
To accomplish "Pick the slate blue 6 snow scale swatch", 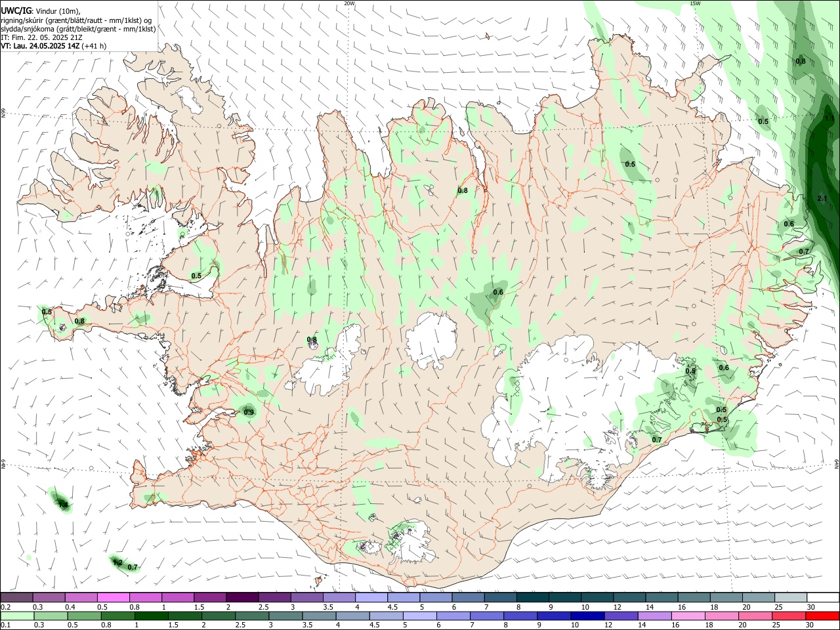I will [469, 597].
